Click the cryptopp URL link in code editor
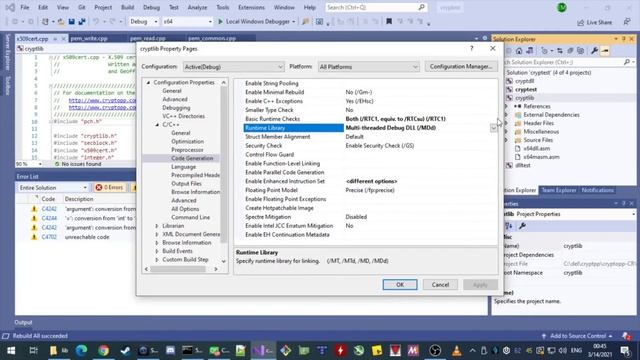Viewport: 640px width, 360px height. point(102,100)
